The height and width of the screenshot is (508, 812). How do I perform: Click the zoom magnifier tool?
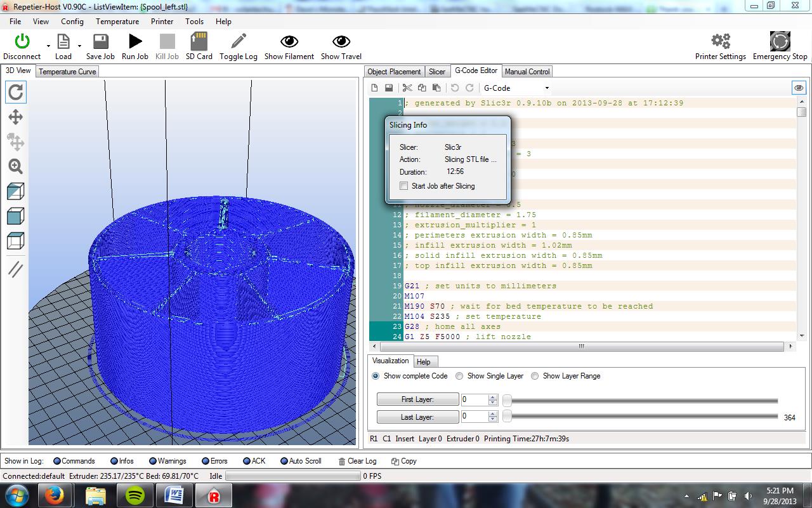tap(16, 166)
